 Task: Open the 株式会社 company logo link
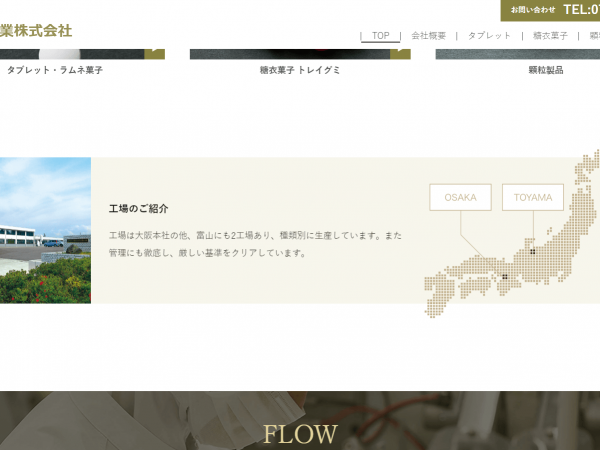pos(36,31)
